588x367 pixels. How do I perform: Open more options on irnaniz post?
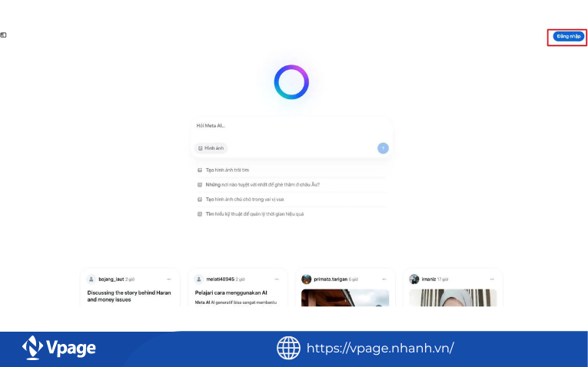[492, 279]
